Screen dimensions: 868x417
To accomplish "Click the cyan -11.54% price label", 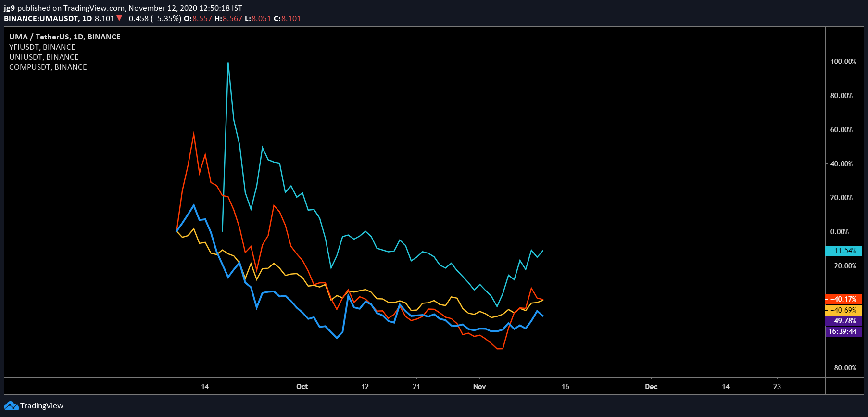I will 843,251.
